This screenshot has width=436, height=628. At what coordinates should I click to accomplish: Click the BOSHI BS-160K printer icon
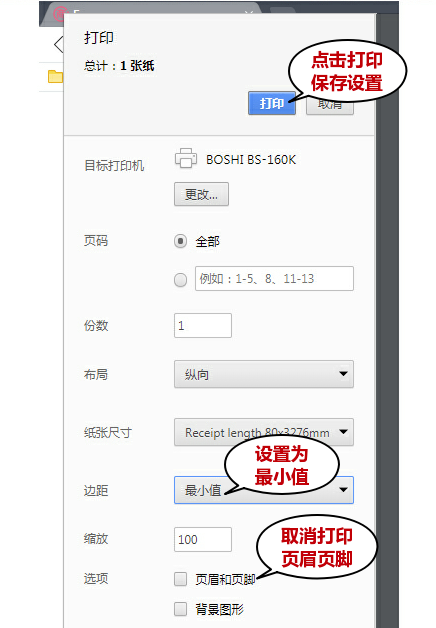click(x=186, y=158)
